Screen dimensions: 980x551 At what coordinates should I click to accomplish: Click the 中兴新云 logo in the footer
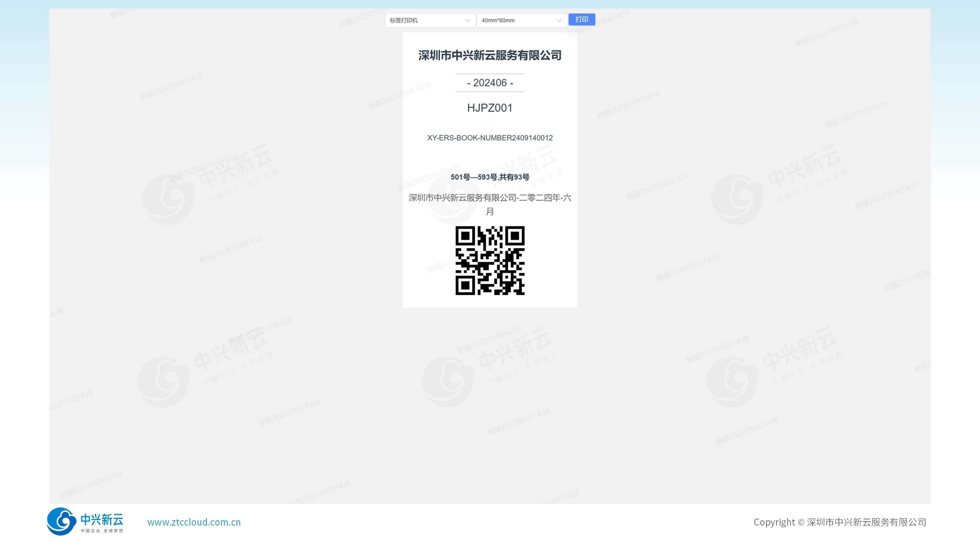(85, 521)
